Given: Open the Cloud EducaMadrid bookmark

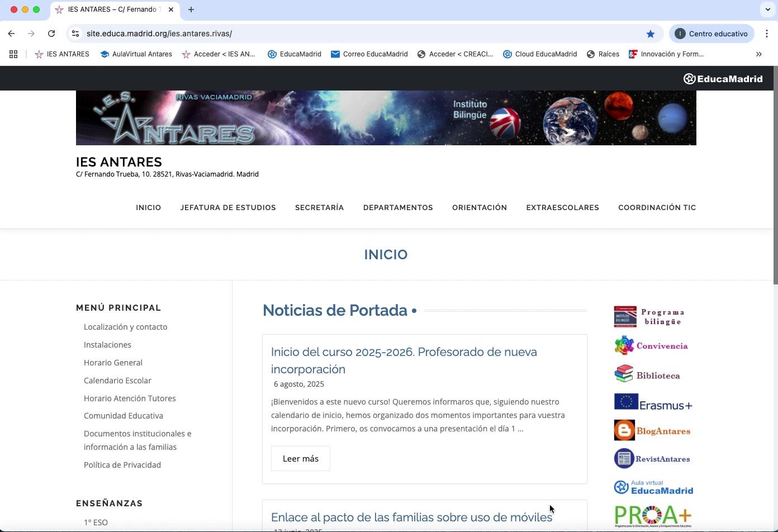Looking at the screenshot, I should 540,54.
